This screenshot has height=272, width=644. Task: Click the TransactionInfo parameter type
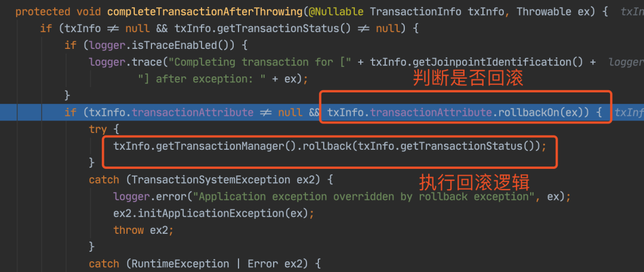click(x=416, y=12)
